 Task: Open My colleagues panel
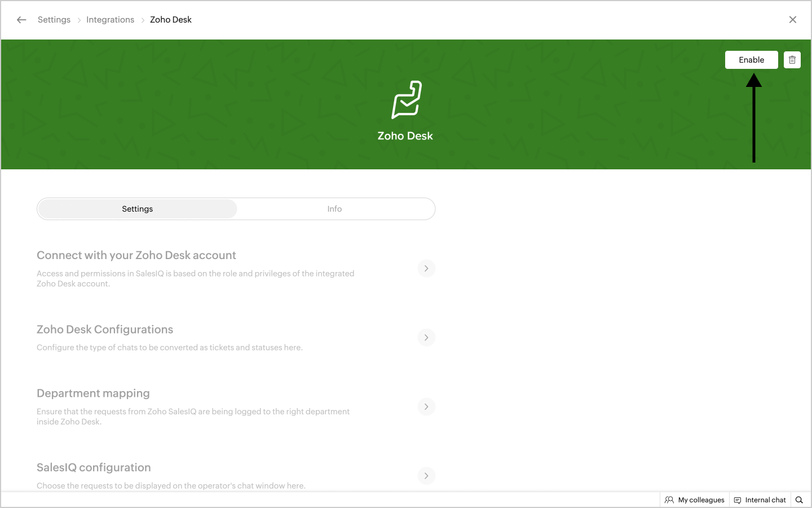[x=695, y=500]
